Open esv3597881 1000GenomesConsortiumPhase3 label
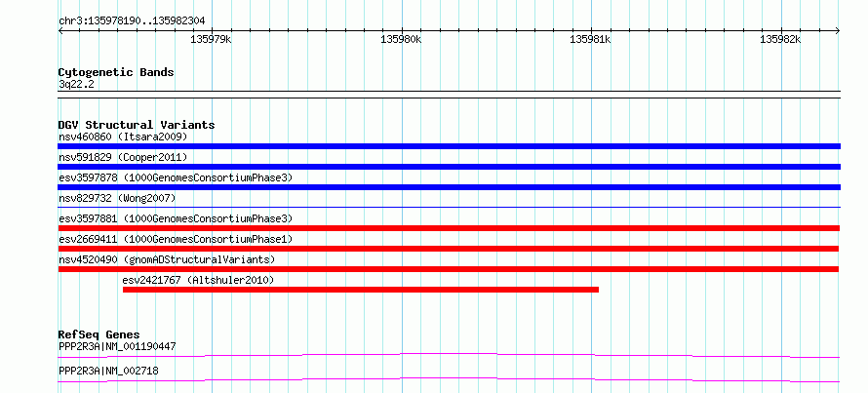The image size is (868, 393). [176, 218]
